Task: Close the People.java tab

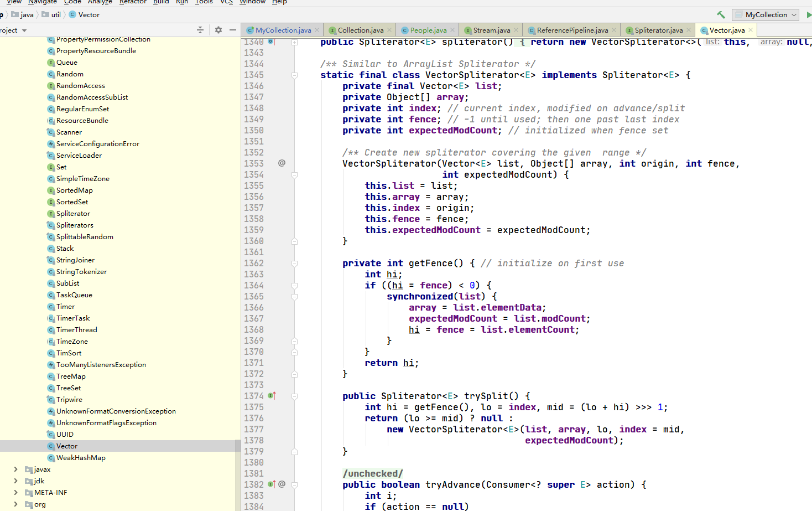Action: pyautogui.click(x=452, y=30)
